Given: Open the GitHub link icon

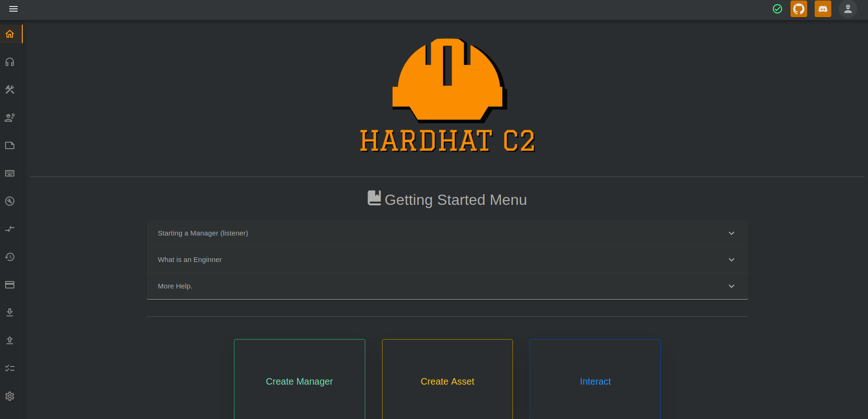Looking at the screenshot, I should [x=798, y=9].
